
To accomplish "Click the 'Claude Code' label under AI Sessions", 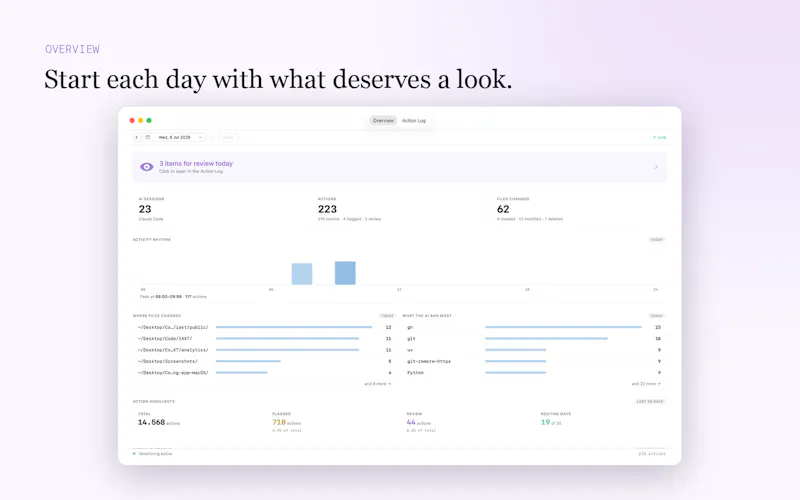I will tap(151, 219).
